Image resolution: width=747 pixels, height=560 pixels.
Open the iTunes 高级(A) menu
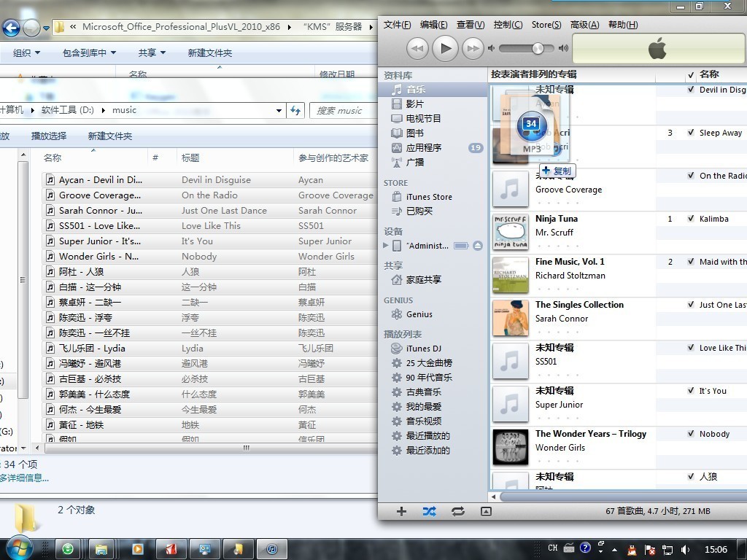(584, 25)
